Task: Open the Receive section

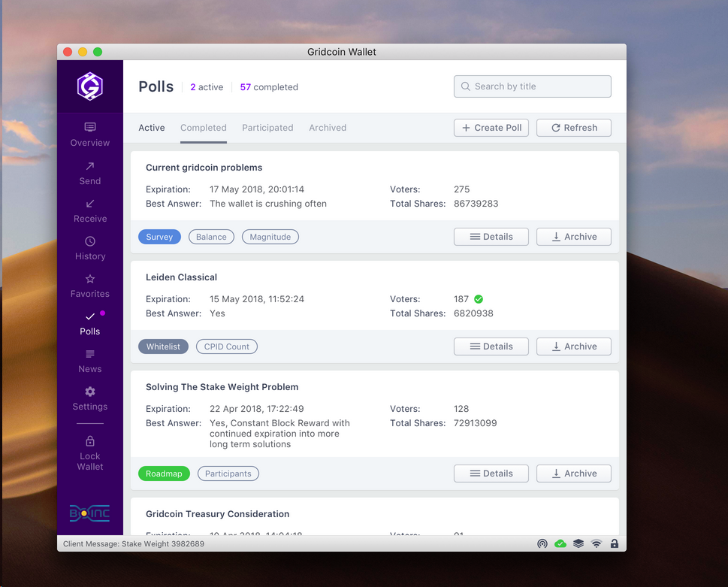Action: click(90, 211)
